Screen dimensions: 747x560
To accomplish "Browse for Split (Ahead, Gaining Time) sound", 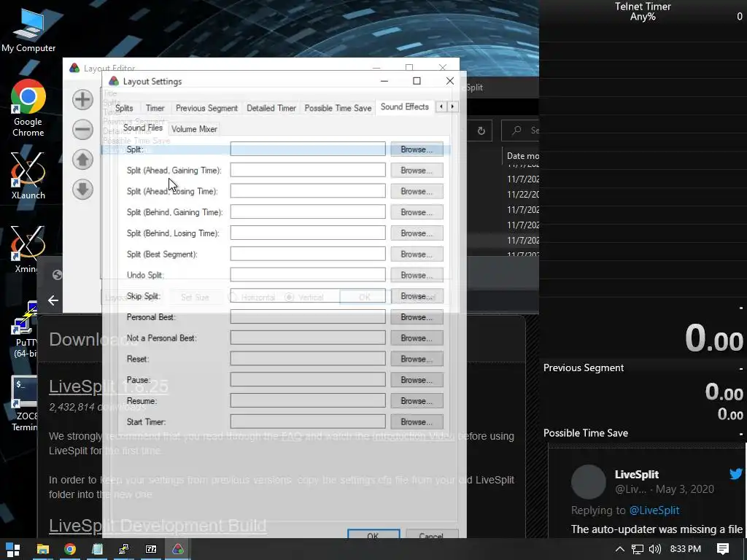I will point(417,170).
